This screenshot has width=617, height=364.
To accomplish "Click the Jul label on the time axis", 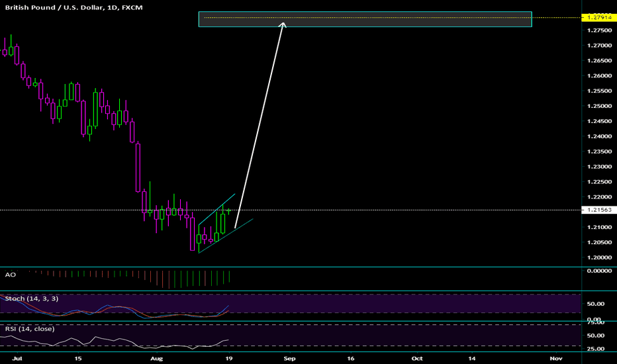I will click(17, 359).
